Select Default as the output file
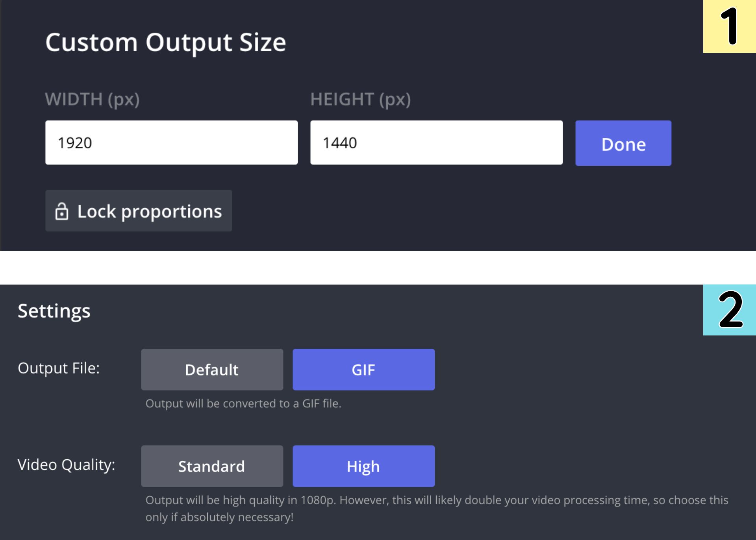 click(x=212, y=370)
